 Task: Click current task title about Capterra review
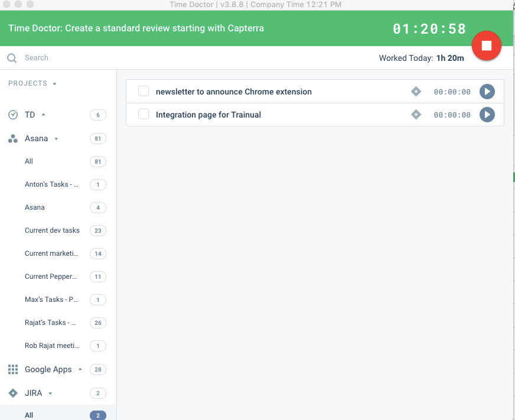click(x=136, y=28)
